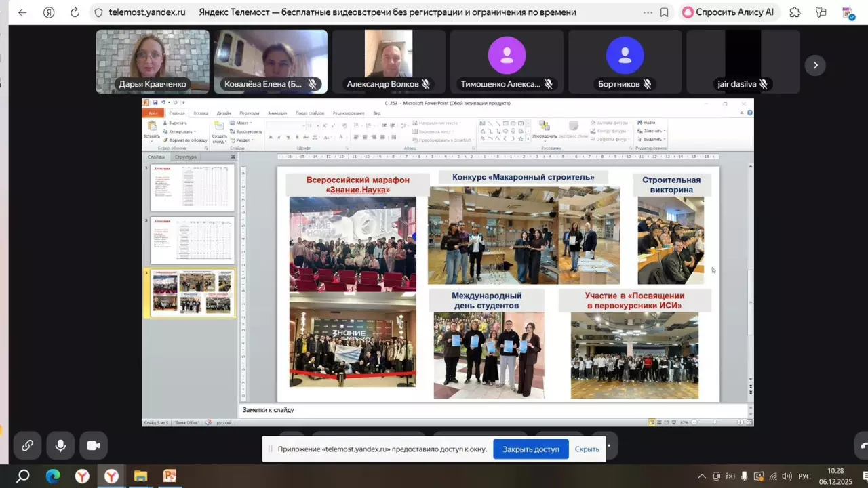
Task: Open File Explorer from the taskbar
Action: (x=140, y=476)
